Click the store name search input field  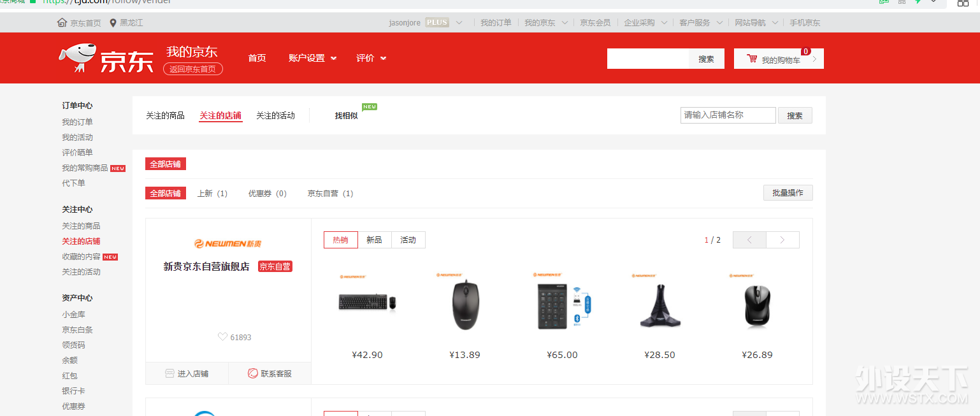pos(728,115)
